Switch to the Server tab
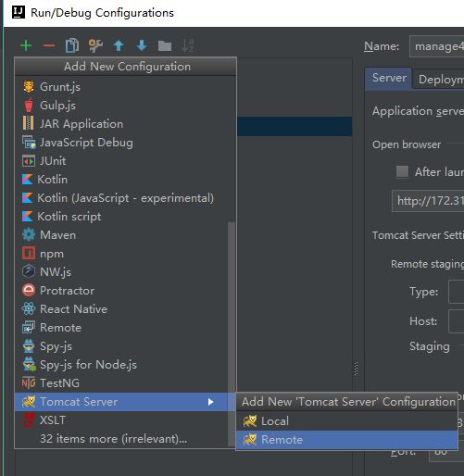 pyautogui.click(x=389, y=78)
